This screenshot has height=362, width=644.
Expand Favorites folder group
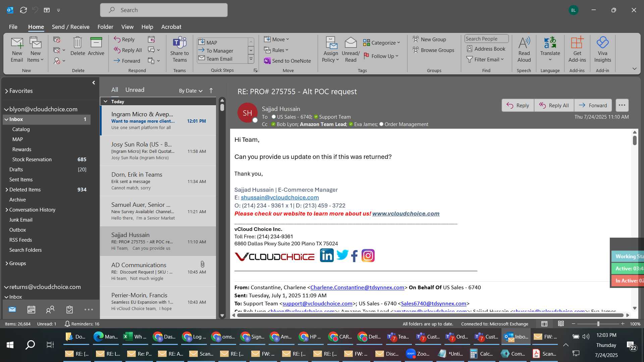click(6, 91)
